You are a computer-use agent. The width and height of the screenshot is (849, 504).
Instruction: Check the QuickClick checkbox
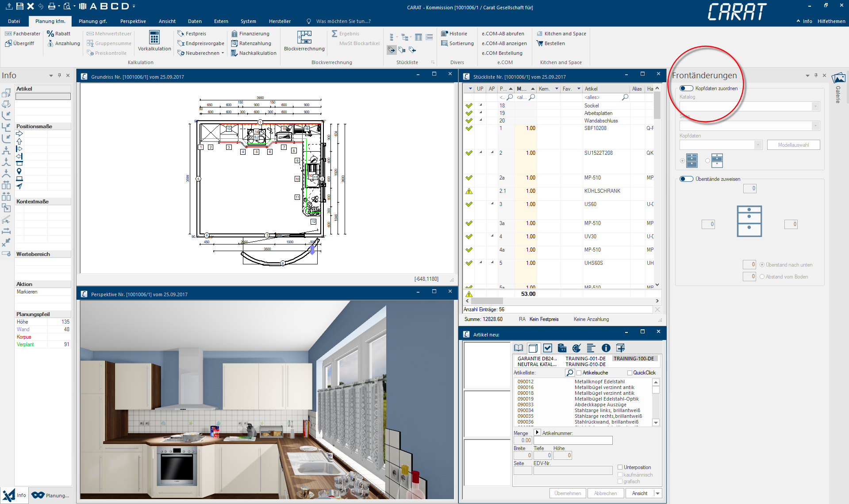pos(630,373)
